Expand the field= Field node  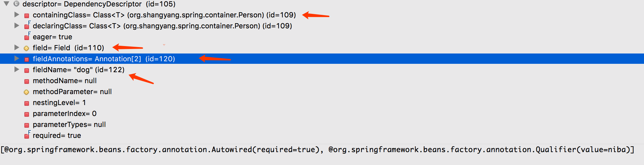tap(17, 48)
